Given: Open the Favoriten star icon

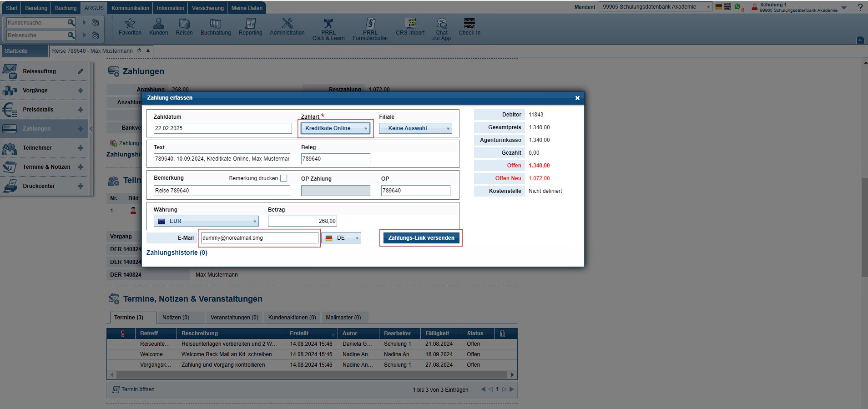Looking at the screenshot, I should click(130, 23).
